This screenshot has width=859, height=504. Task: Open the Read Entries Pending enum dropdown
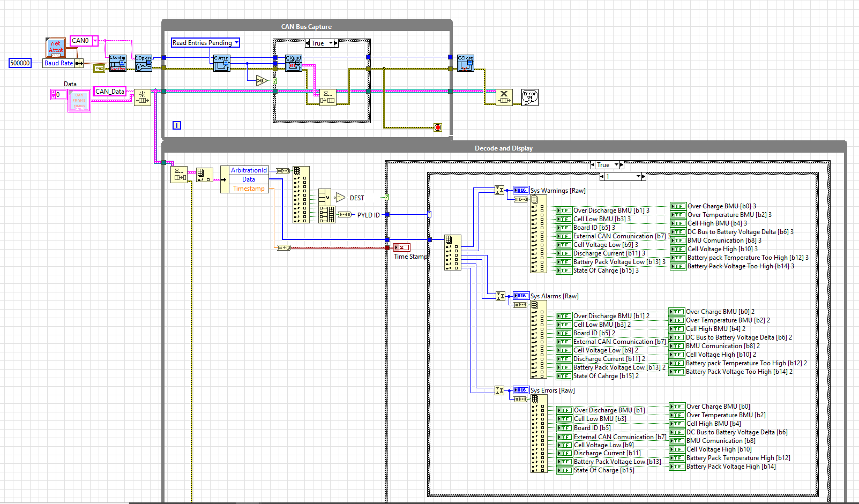pos(236,42)
